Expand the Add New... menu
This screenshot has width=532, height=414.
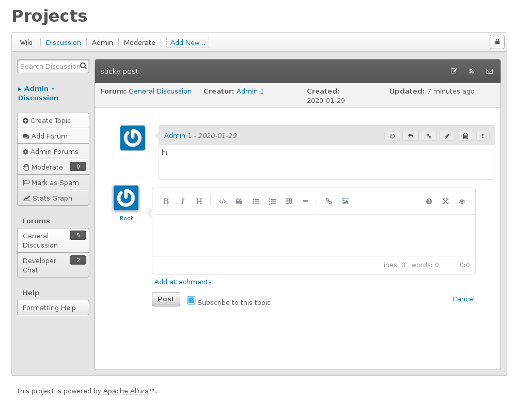187,42
